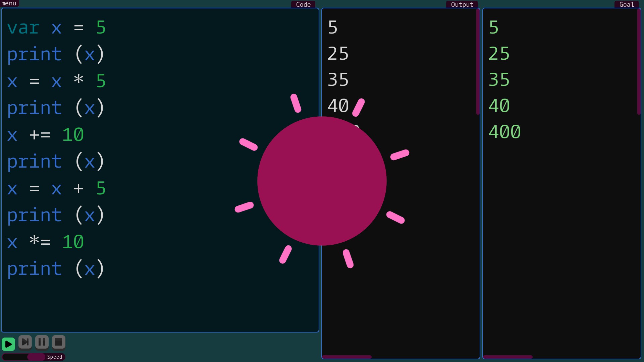Click the Output panel horizontal scrollbar
This screenshot has height=362, width=644.
pyautogui.click(x=346, y=357)
